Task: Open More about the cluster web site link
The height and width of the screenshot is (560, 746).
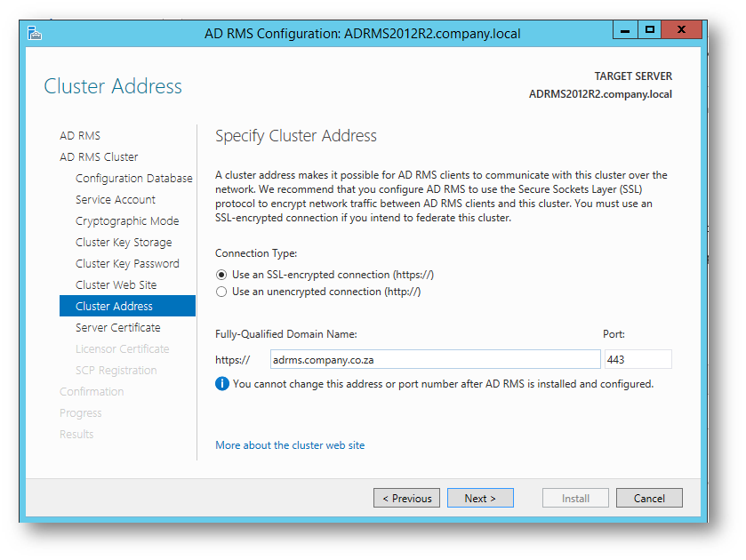Action: 290,445
